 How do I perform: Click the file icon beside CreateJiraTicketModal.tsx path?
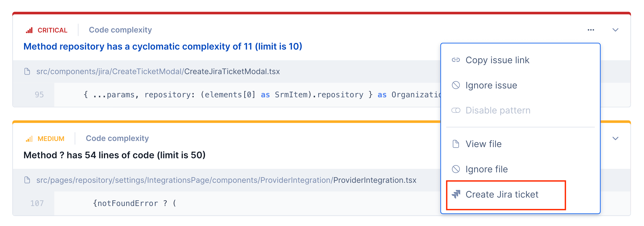pos(27,71)
